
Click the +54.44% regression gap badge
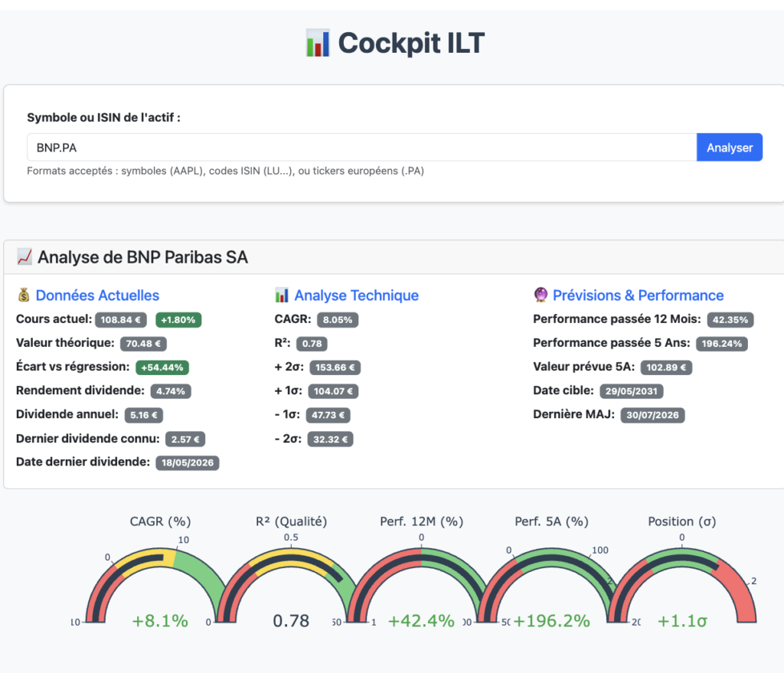[x=162, y=368]
